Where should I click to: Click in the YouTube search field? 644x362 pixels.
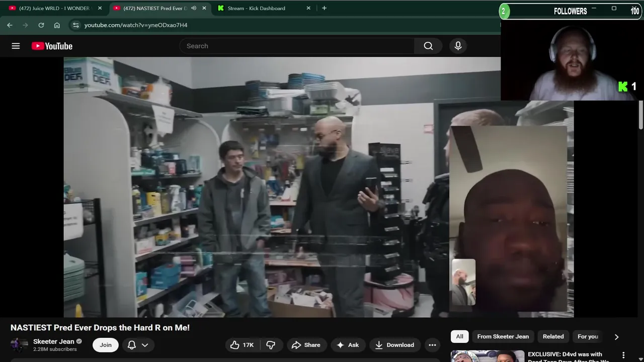297,46
